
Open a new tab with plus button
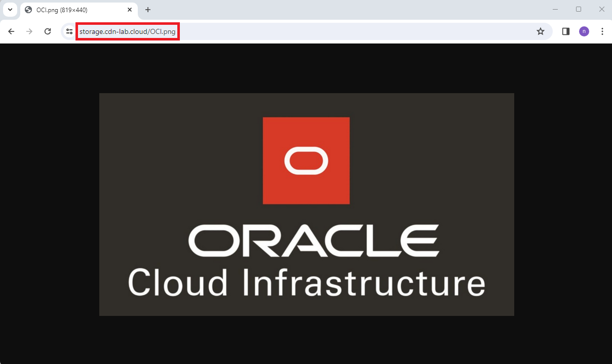coord(148,10)
